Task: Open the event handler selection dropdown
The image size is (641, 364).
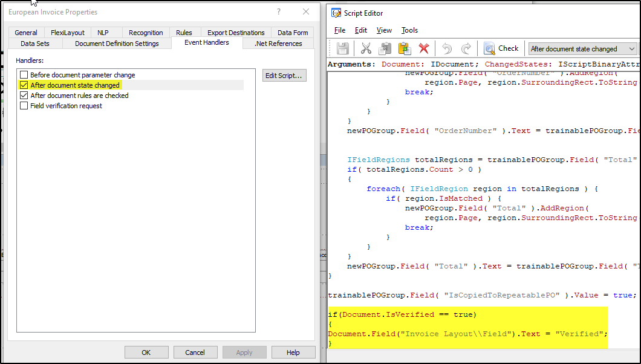Action: [x=582, y=48]
